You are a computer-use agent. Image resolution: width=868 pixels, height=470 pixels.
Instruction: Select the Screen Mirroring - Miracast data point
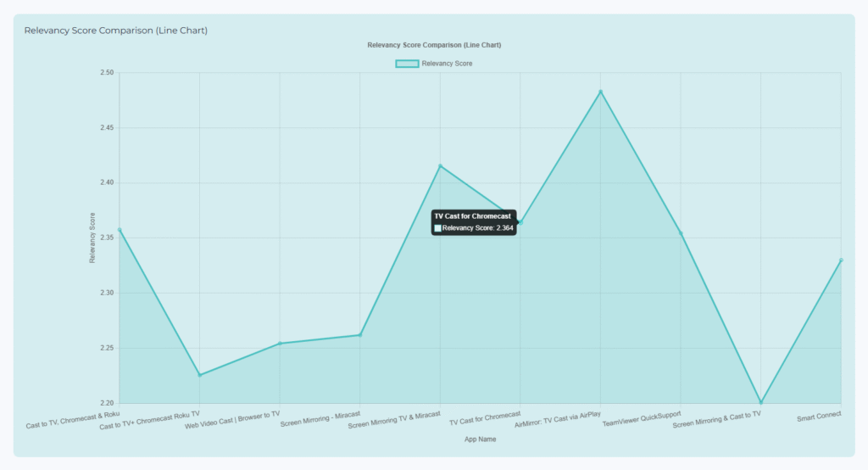point(359,335)
